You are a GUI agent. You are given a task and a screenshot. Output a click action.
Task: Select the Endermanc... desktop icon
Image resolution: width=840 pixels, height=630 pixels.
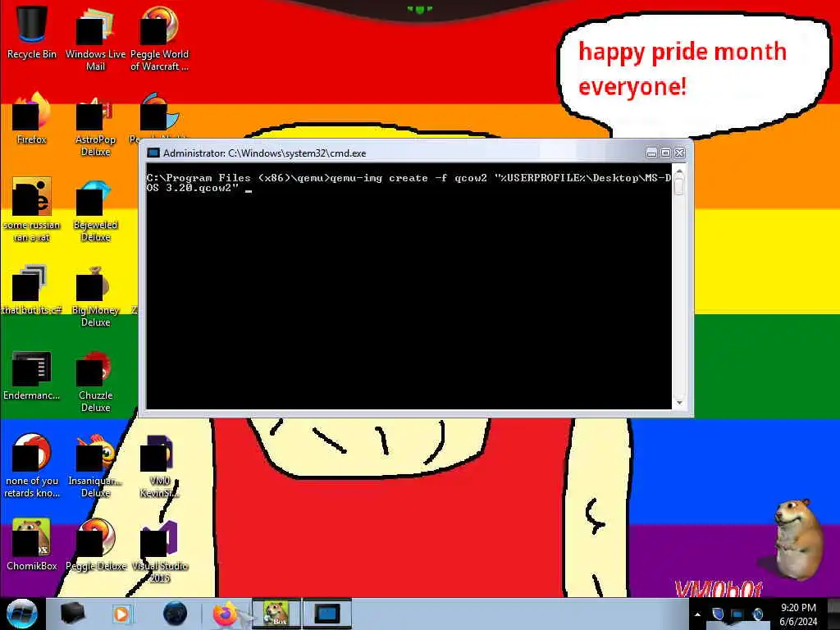[x=32, y=375]
